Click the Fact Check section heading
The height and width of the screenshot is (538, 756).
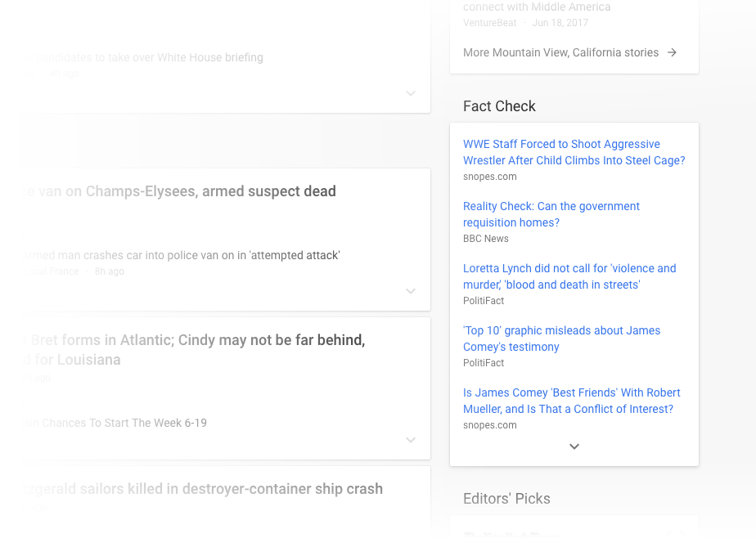click(499, 106)
